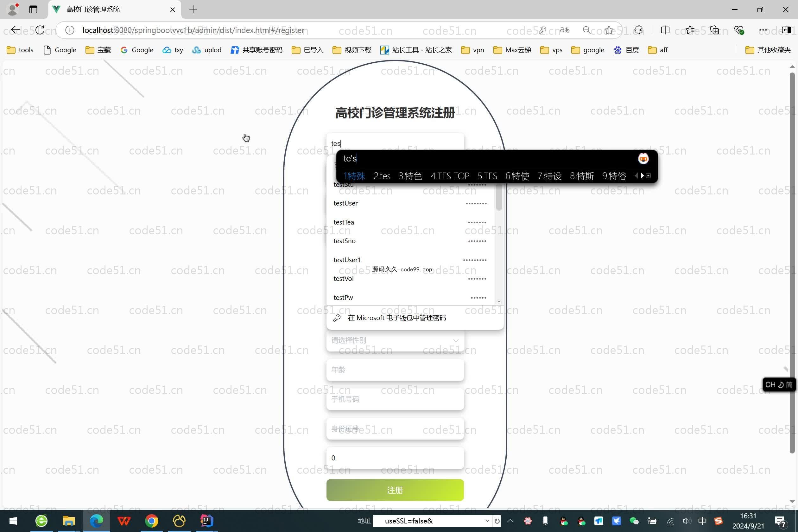Choose IME candidate 8.特斯
This screenshot has height=532, width=798.
tap(581, 176)
